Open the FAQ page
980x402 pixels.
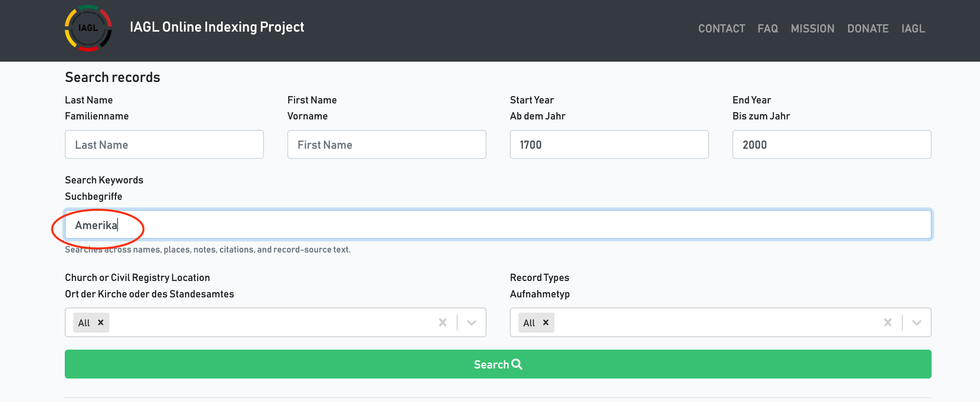click(768, 29)
